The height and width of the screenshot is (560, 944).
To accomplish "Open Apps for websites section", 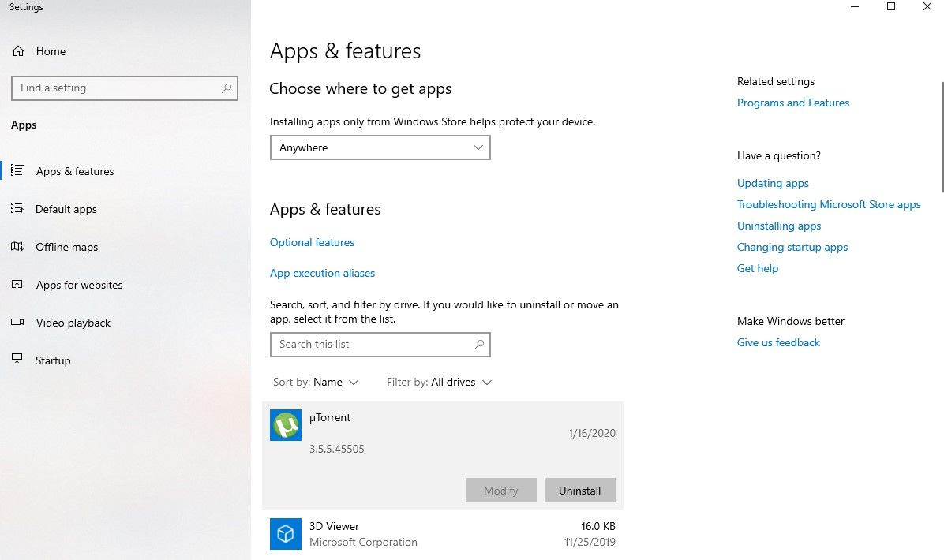I will (79, 285).
